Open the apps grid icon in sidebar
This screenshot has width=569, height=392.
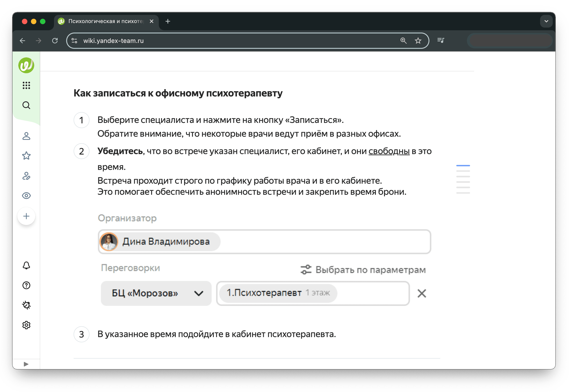tap(26, 85)
